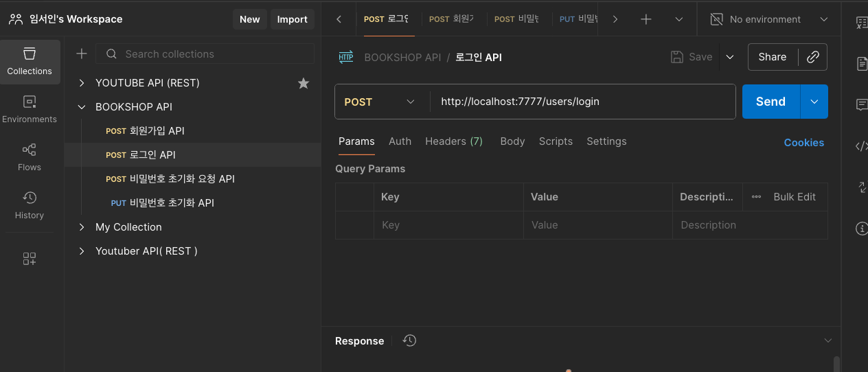Switch to the Settings tab
The width and height of the screenshot is (868, 372).
click(606, 141)
